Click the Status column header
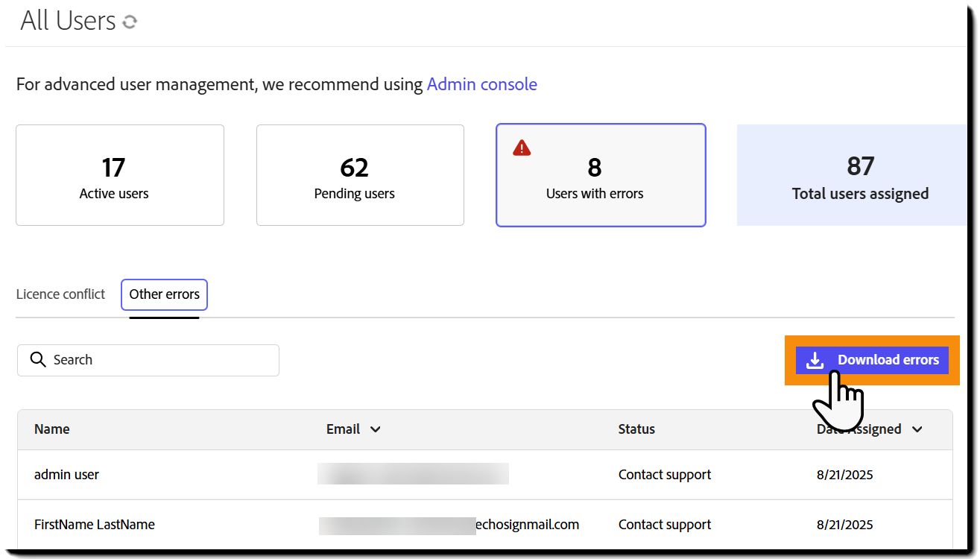The image size is (980, 559). click(x=636, y=429)
